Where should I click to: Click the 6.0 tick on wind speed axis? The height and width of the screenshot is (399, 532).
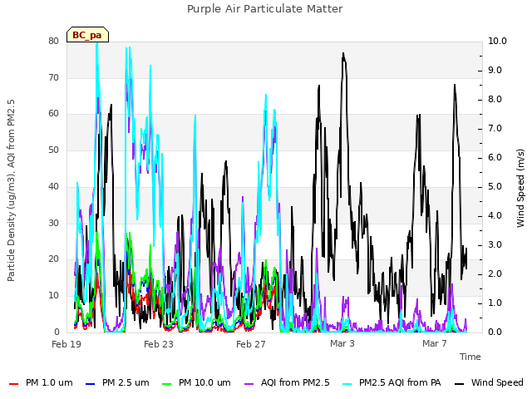[495, 157]
